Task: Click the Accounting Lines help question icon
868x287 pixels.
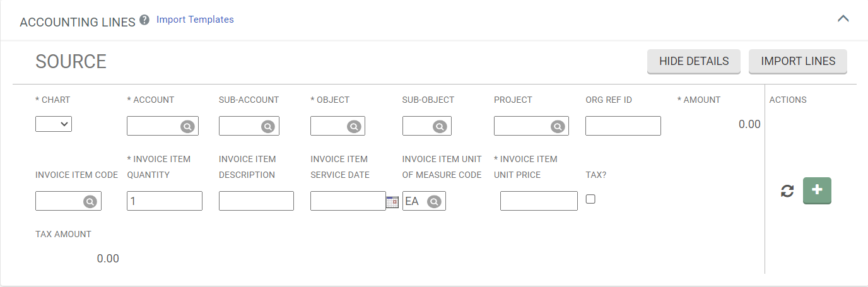Action: (144, 20)
